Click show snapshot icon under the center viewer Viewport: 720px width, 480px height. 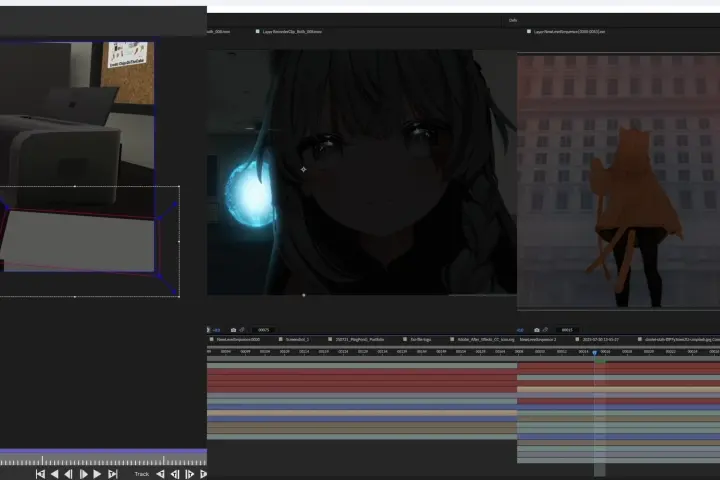[242, 330]
